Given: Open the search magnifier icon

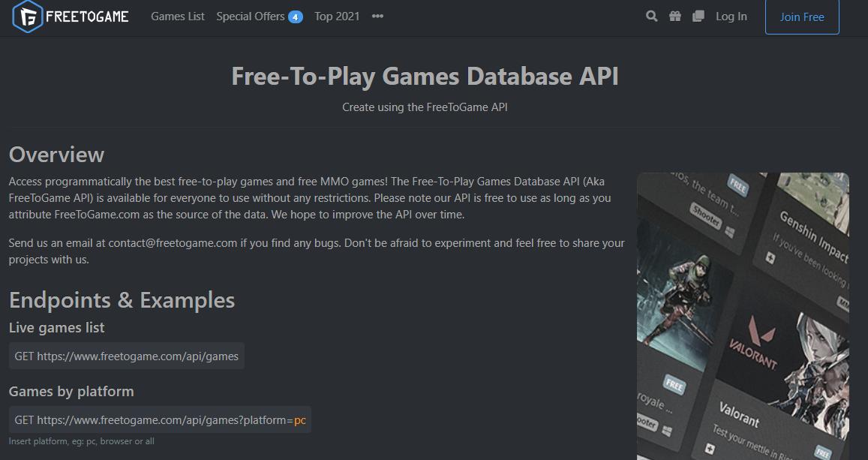Looking at the screenshot, I should pos(651,17).
